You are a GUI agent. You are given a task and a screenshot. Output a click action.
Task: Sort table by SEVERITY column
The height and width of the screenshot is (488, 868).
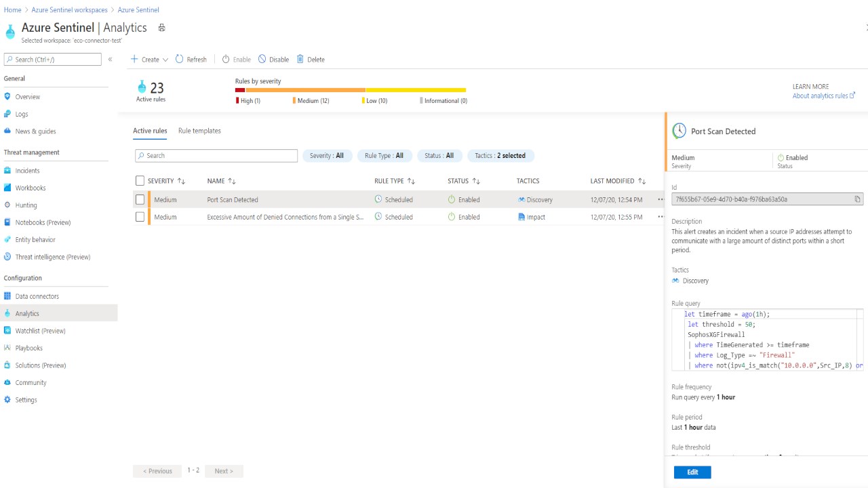click(x=166, y=181)
